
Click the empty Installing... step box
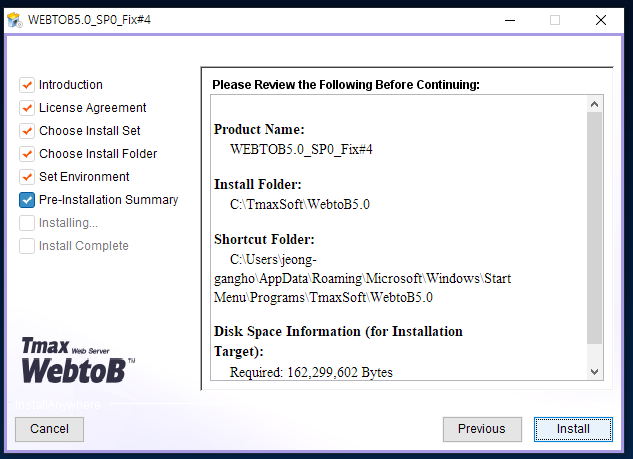coord(27,223)
